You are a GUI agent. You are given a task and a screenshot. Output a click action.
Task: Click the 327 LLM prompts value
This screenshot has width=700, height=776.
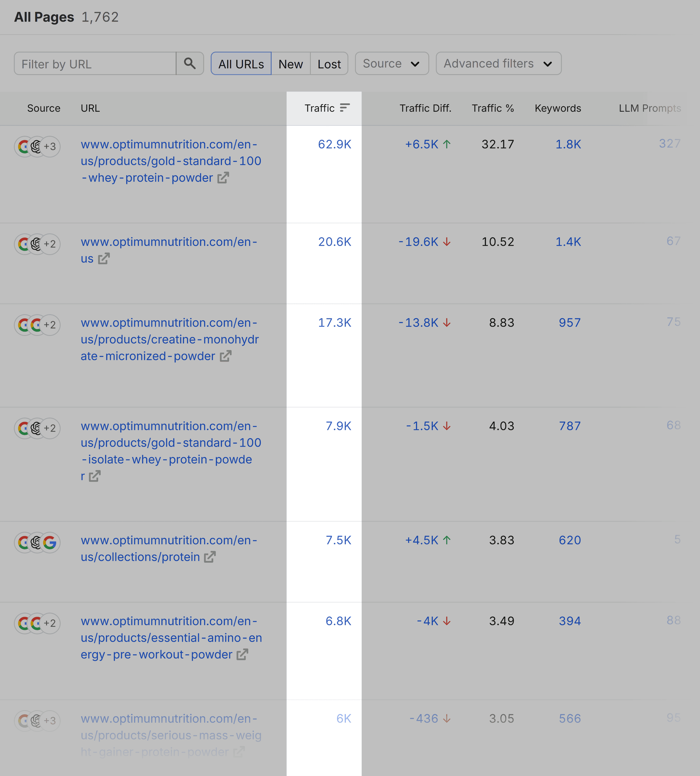(x=670, y=143)
